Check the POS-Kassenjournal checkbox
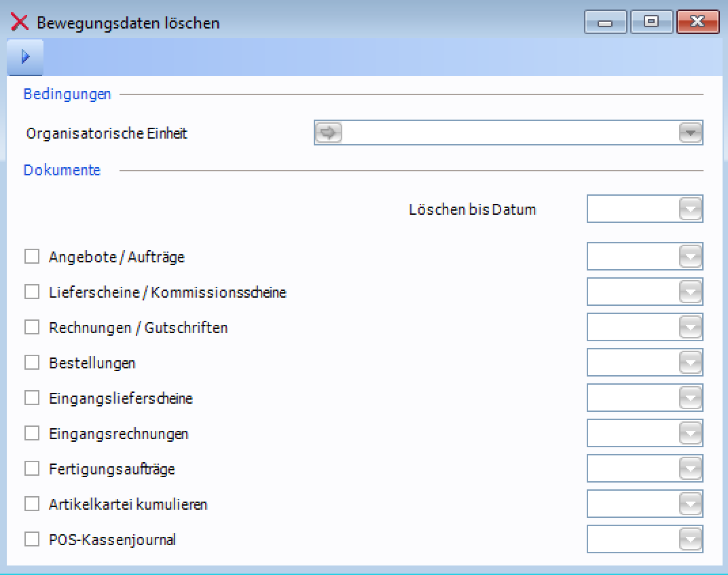Screen dimensions: 728x575 coord(32,540)
